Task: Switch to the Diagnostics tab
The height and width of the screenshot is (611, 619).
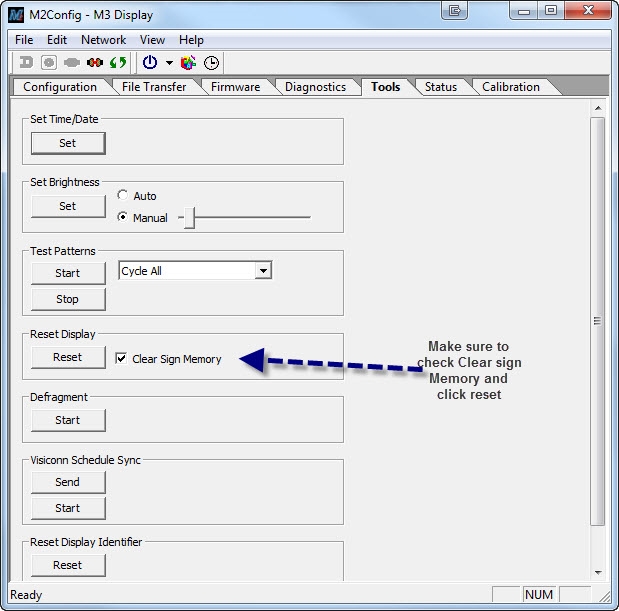Action: [314, 87]
